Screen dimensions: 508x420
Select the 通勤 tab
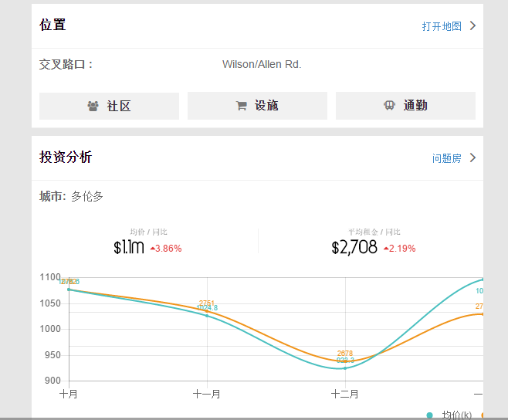click(x=405, y=106)
